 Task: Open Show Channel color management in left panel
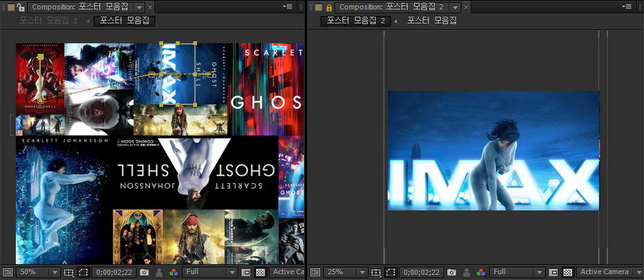(174, 272)
